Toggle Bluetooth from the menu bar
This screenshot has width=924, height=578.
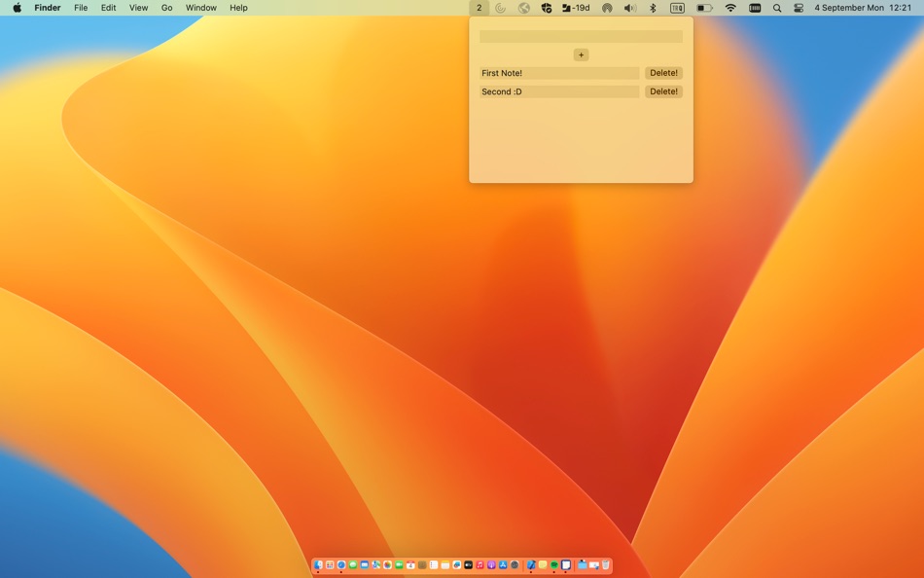[x=655, y=8]
